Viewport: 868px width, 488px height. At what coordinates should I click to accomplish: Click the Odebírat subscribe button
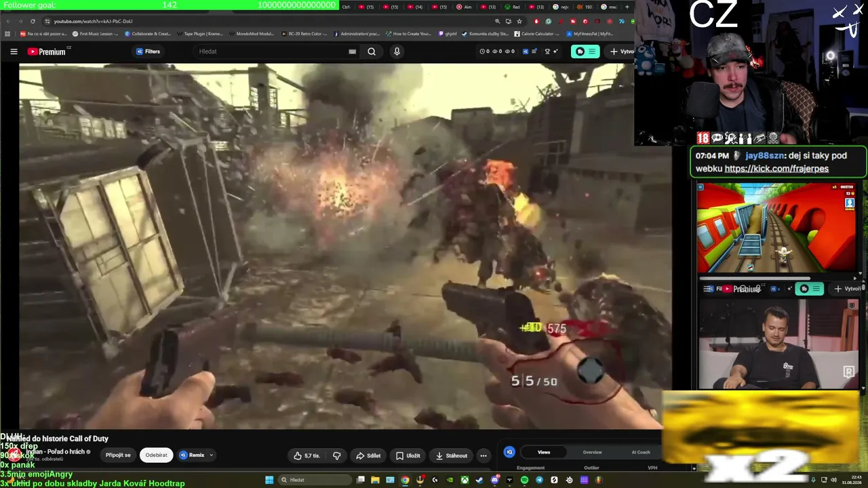coord(156,455)
